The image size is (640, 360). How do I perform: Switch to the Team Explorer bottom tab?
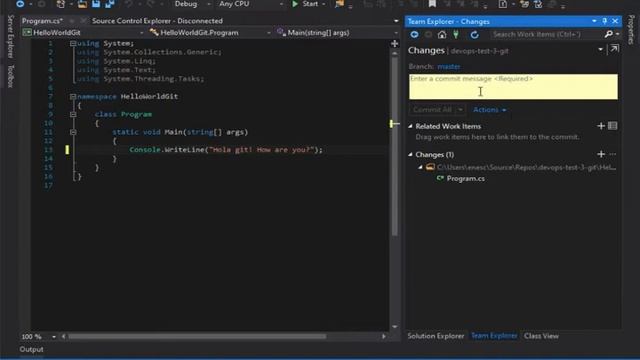[x=494, y=336]
